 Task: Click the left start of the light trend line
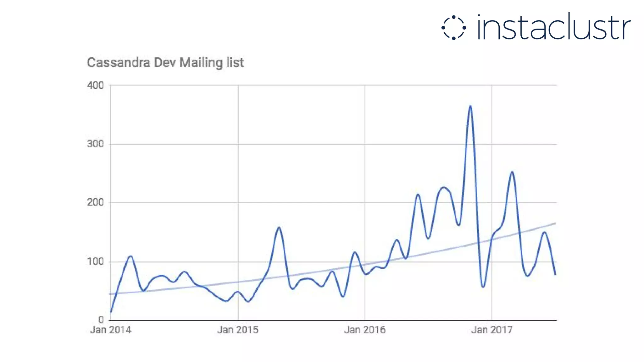coord(110,294)
